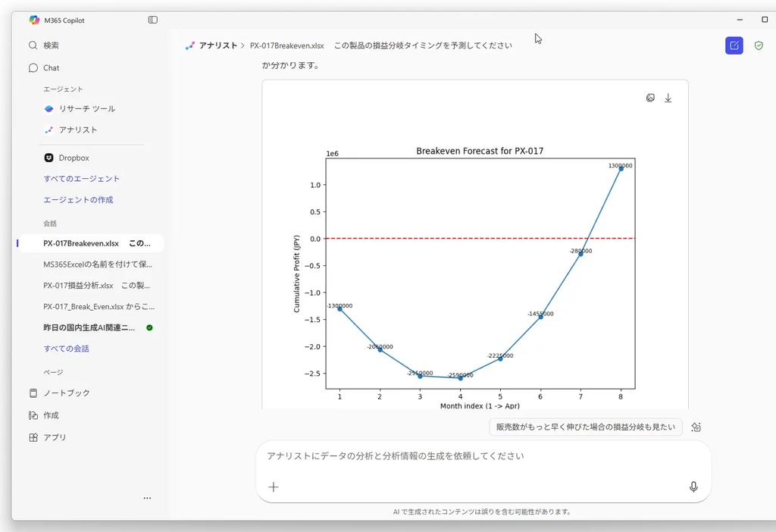The image size is (776, 532).
Task: Click the green shield protection icon
Action: (759, 45)
